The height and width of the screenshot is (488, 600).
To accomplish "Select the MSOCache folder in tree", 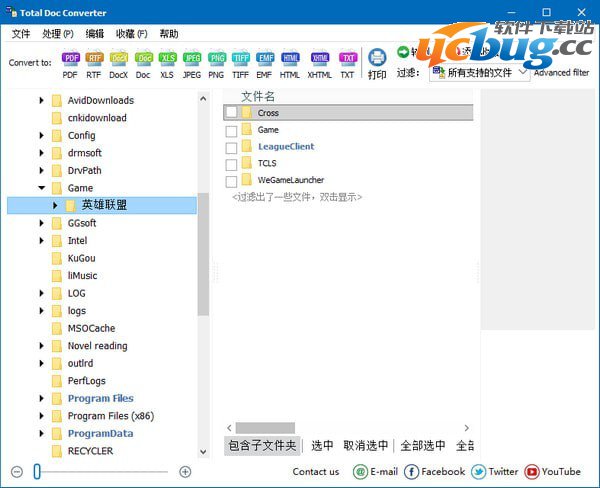I will coord(91,328).
